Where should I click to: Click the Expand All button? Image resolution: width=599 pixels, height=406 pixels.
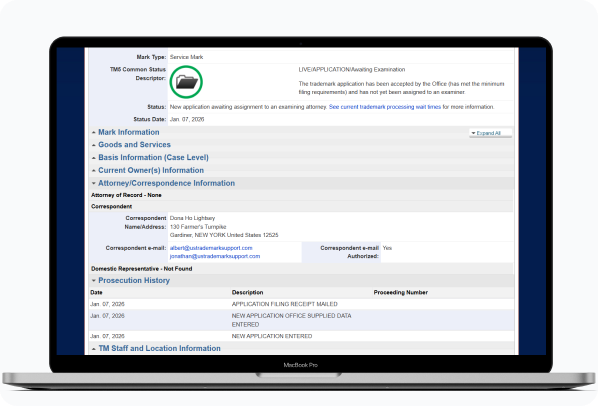[491, 133]
